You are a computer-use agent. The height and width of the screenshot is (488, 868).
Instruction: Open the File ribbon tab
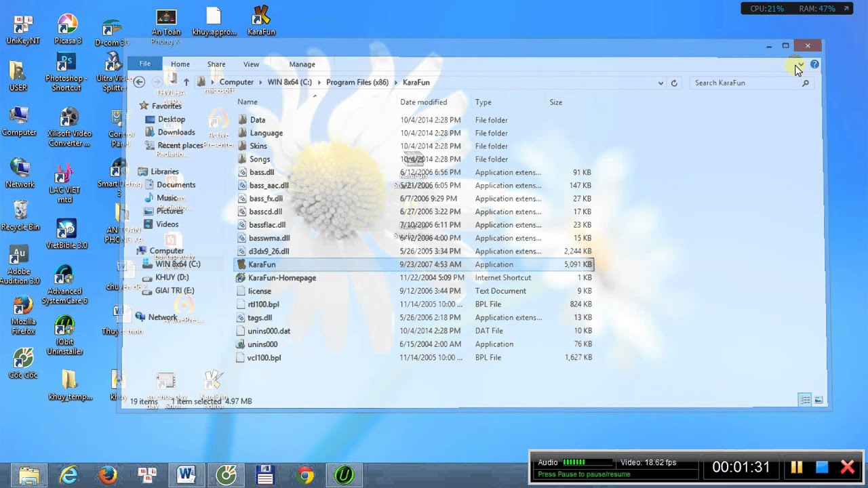(x=144, y=64)
